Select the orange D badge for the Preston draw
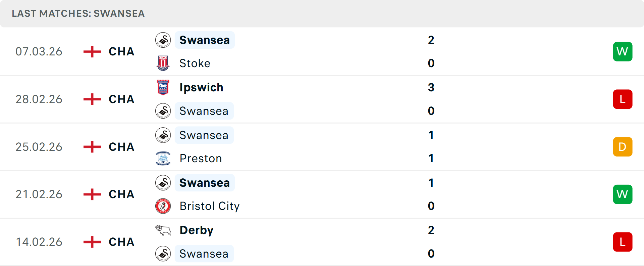644x266 pixels. coord(623,147)
